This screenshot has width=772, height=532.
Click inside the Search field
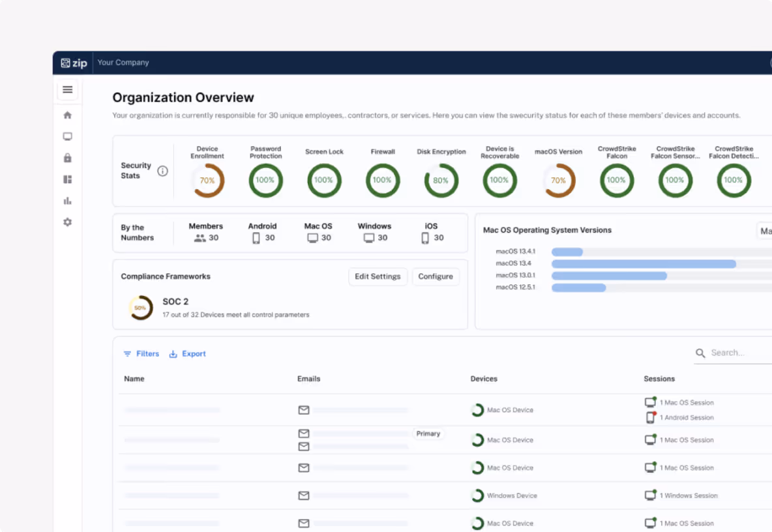pyautogui.click(x=730, y=353)
